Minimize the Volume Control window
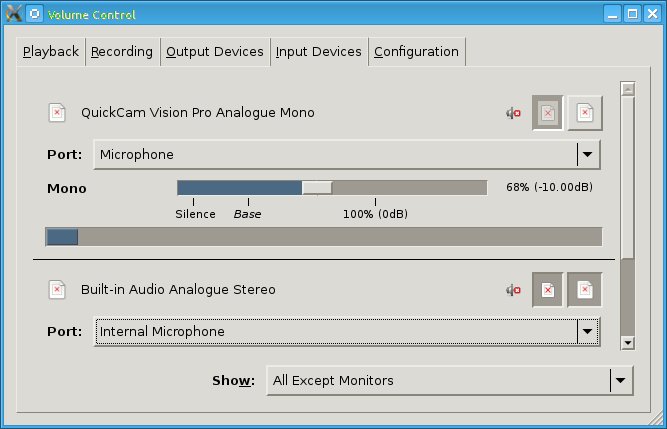Screen dimensions: 667x429 pyautogui.click(x=612, y=15)
